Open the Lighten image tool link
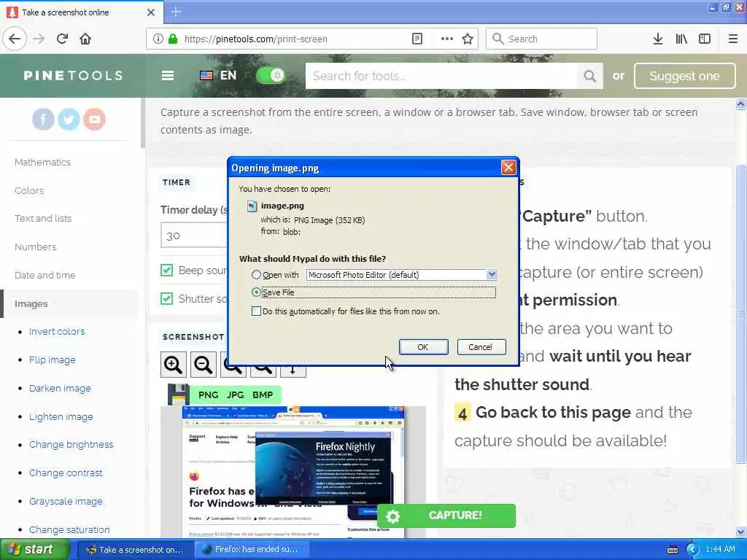 pyautogui.click(x=61, y=416)
